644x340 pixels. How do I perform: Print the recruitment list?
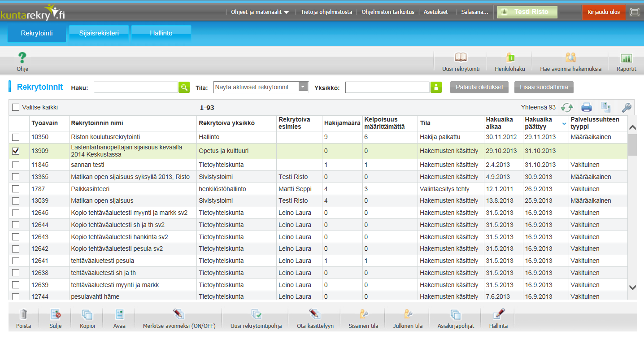(x=587, y=107)
